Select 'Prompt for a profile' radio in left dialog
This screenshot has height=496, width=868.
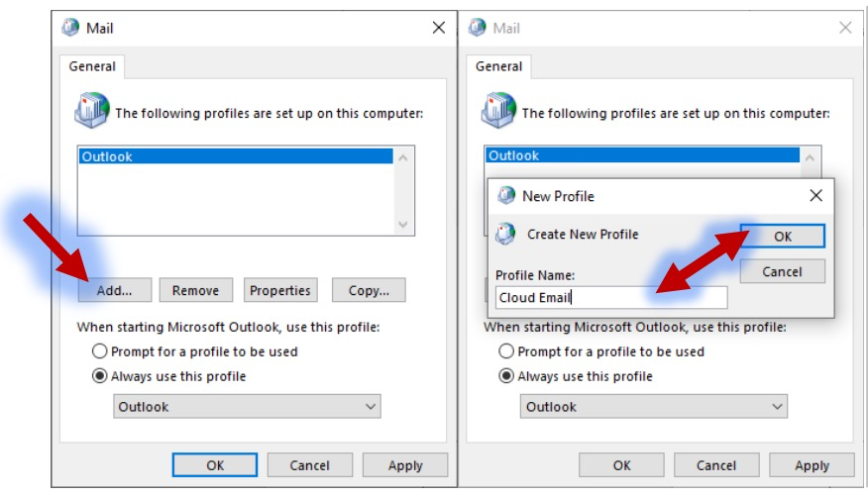[100, 351]
